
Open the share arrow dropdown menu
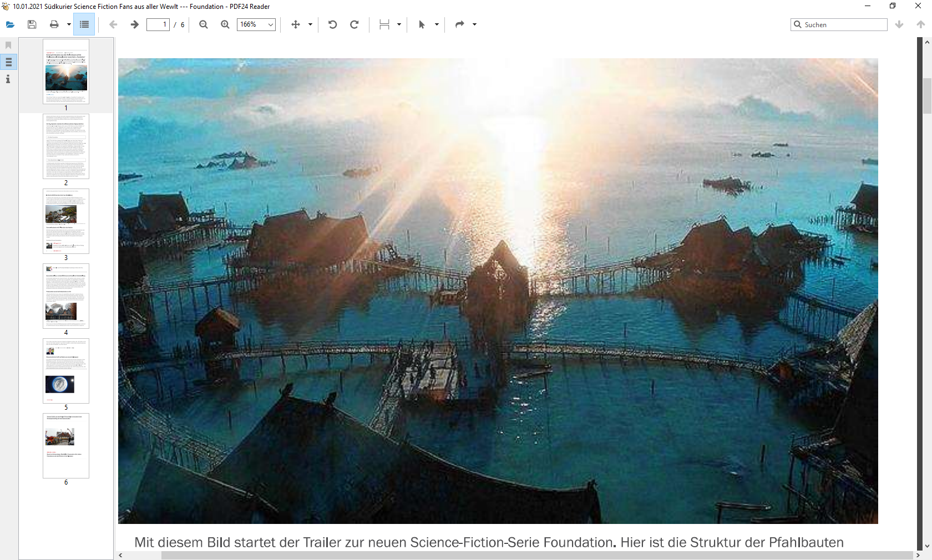click(x=474, y=24)
